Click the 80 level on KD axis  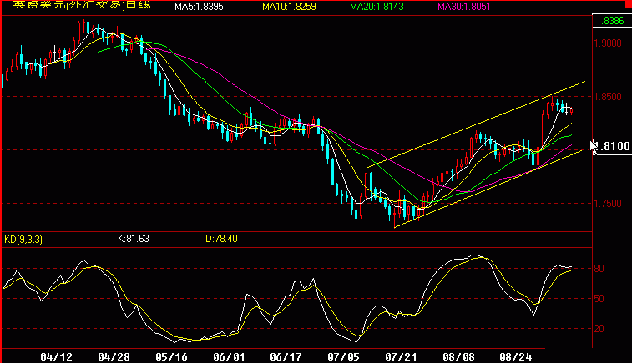point(599,269)
